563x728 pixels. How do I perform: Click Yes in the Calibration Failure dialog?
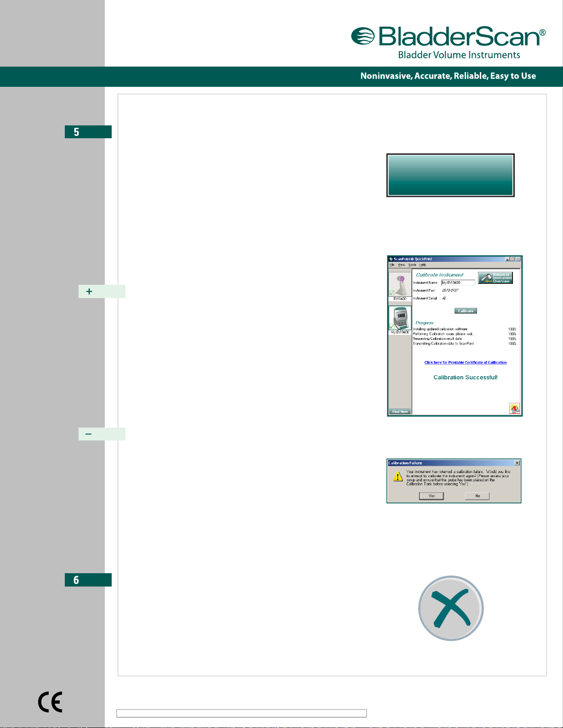coord(432,496)
